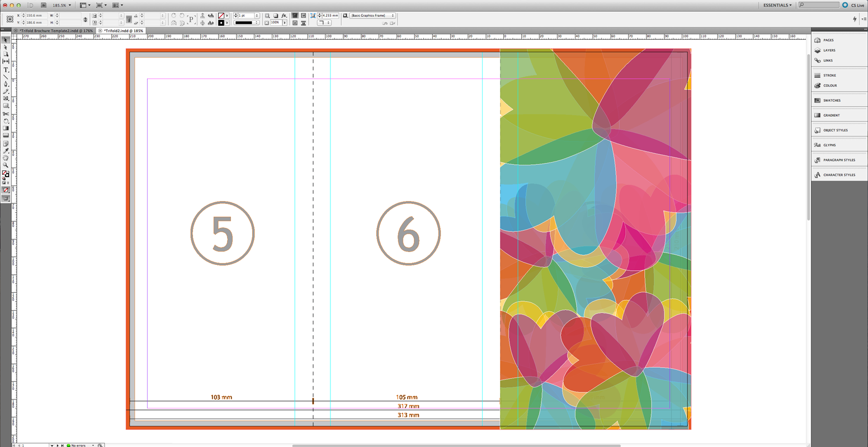This screenshot has width=868, height=447.
Task: Click the Go to Bridge button
Action: pyautogui.click(x=44, y=5)
